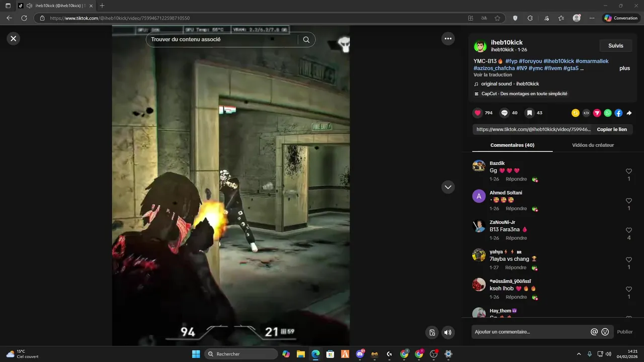Open iheb10kick profile avatar
The height and width of the screenshot is (362, 644).
(x=480, y=46)
